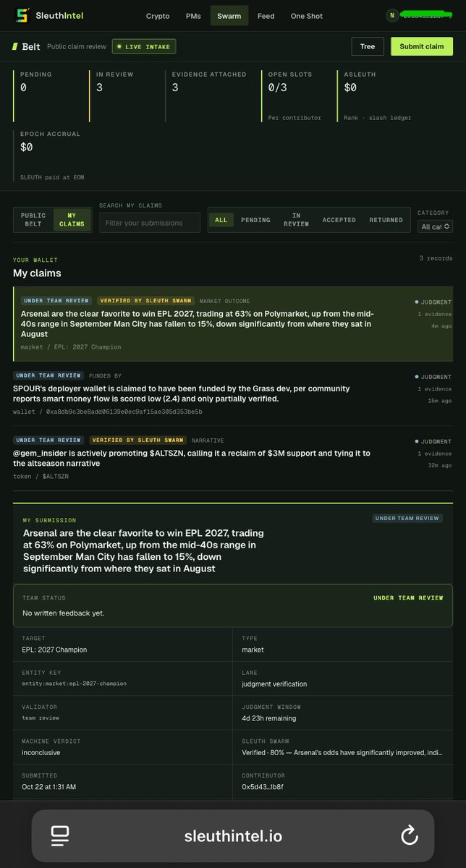This screenshot has width=466, height=868.
Task: Reload the page with refresh icon
Action: coord(409,836)
